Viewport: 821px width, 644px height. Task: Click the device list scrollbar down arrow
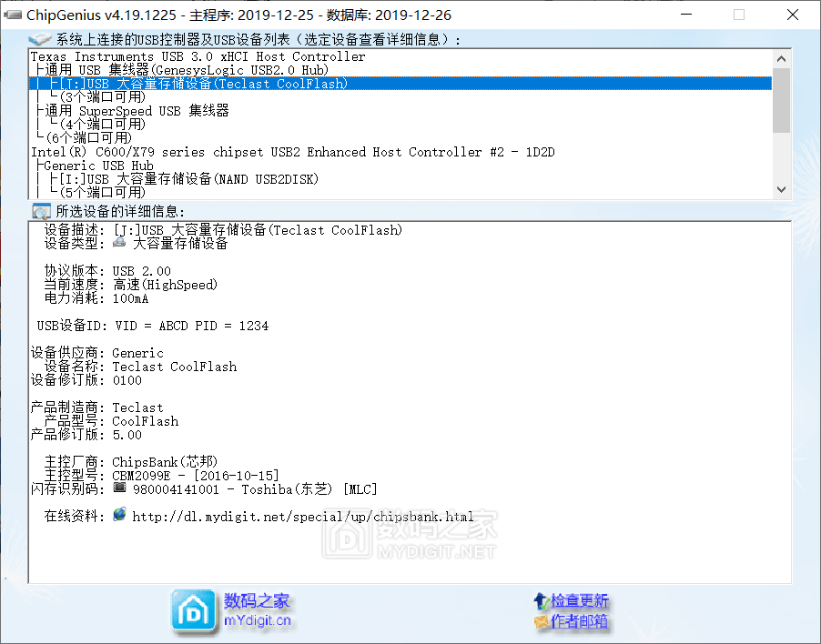[x=780, y=189]
